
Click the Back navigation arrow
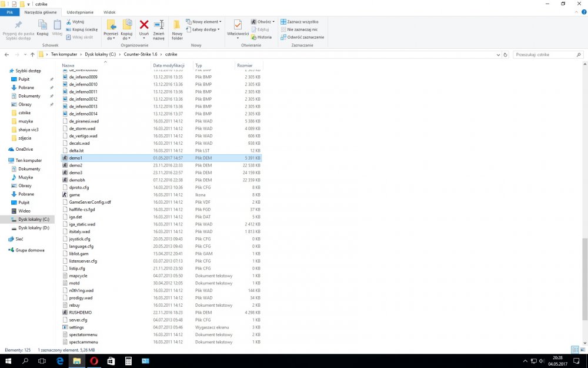click(x=6, y=55)
